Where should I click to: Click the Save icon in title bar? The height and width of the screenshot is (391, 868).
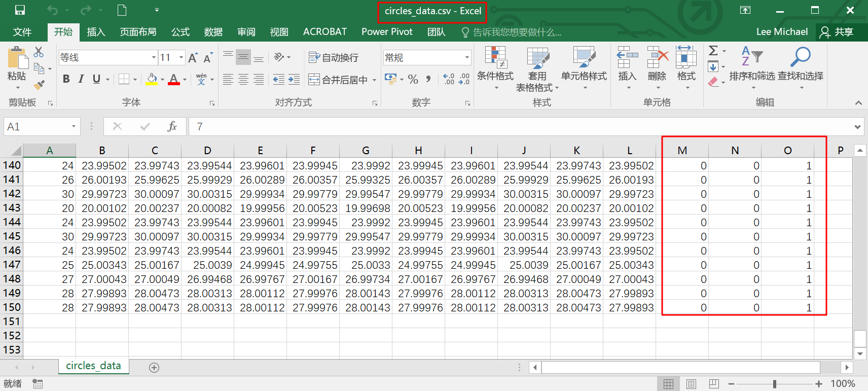point(20,10)
